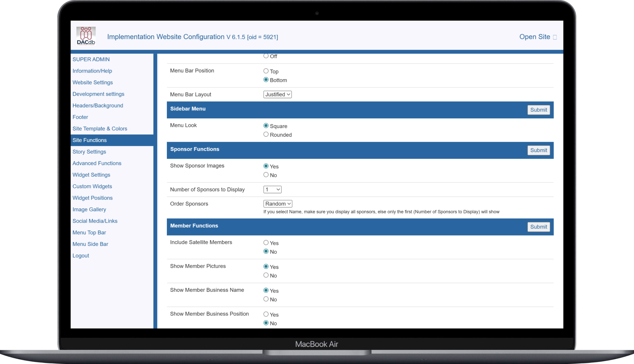634x364 pixels.
Task: Submit the Sponsor Functions section
Action: point(539,151)
